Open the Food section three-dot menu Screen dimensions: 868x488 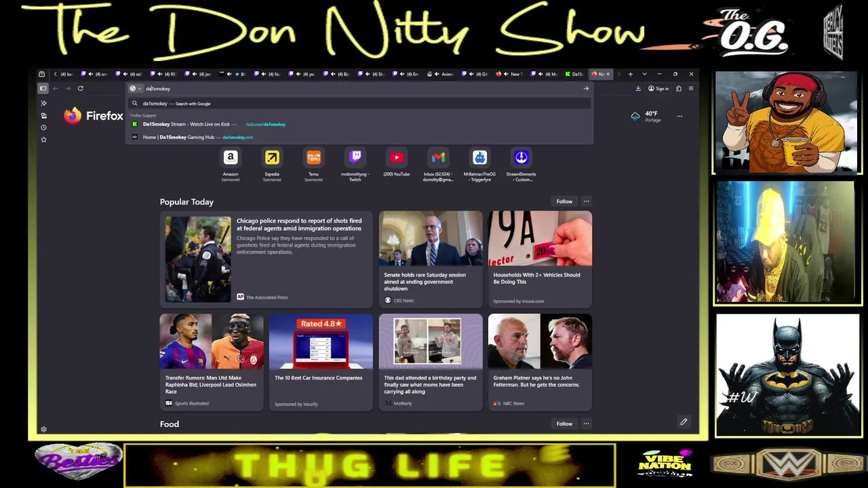pos(587,424)
